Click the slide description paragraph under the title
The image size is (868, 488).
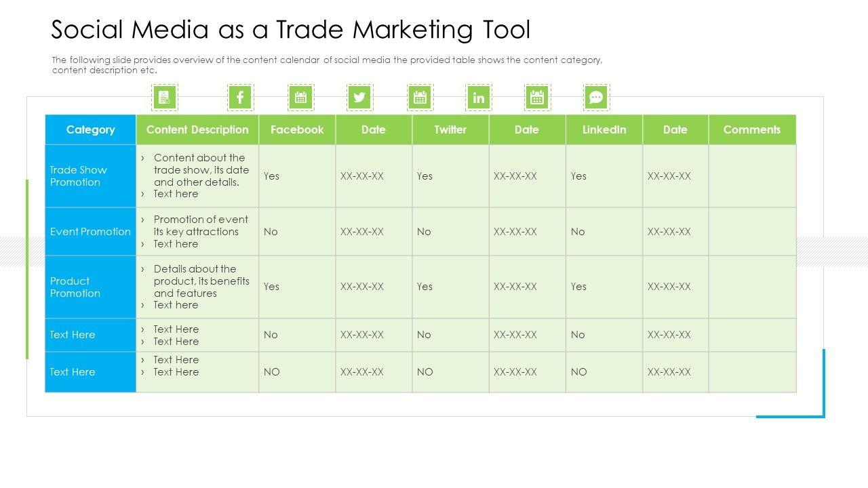tap(327, 64)
